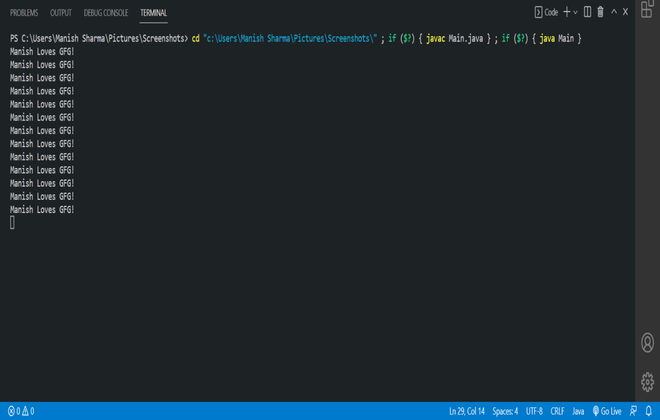Open the new terminal launch profile dropdown
The height and width of the screenshot is (420, 660).
(x=575, y=13)
